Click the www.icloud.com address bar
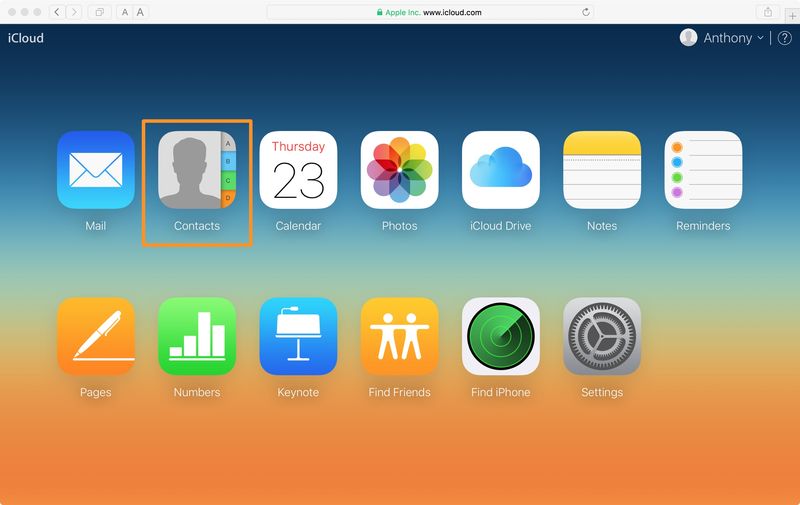Screen dimensions: 800x505 (430, 12)
